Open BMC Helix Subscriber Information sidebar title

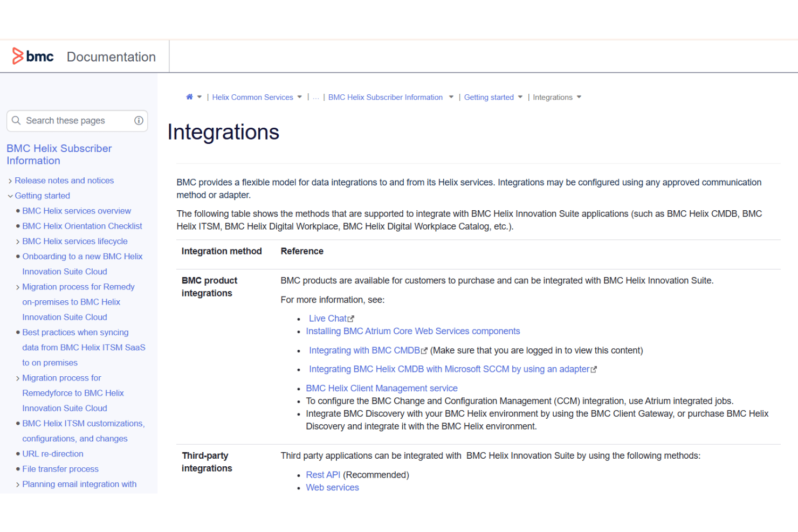click(59, 154)
